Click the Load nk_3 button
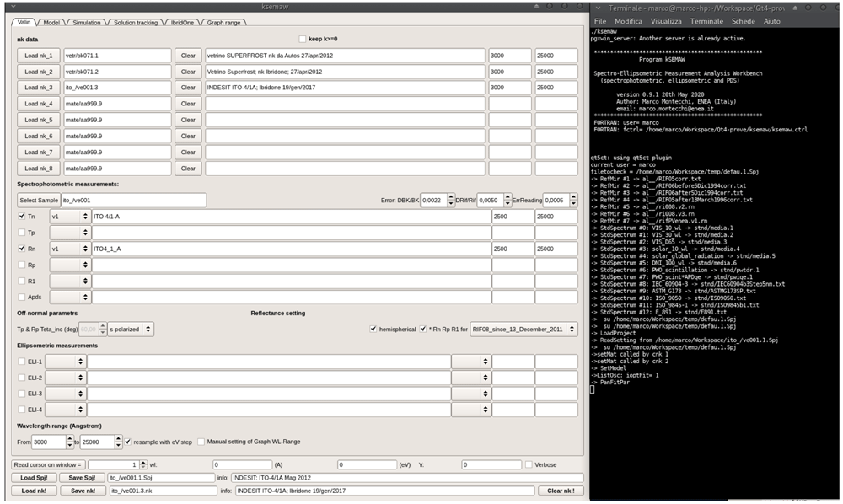Viewport: 843px width, 504px height. (x=39, y=88)
